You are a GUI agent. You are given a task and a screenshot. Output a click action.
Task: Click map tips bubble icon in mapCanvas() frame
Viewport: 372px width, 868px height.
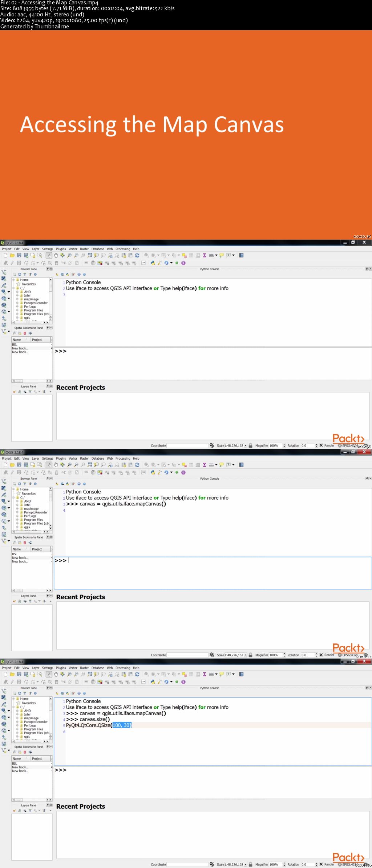point(222,465)
